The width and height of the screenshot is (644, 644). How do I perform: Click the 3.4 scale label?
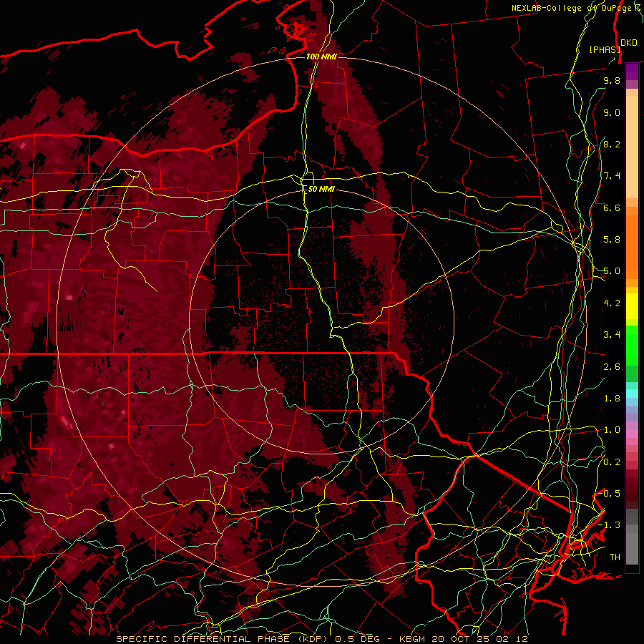[612, 335]
